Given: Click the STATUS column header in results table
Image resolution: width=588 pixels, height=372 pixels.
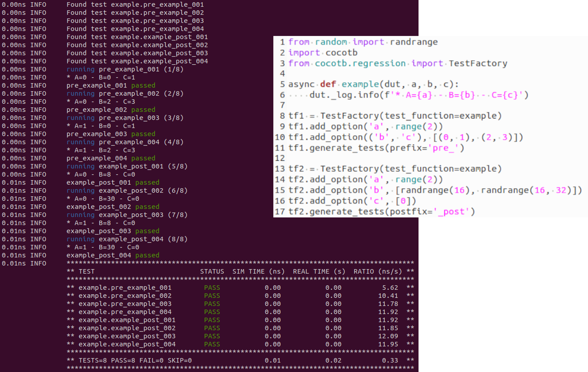Looking at the screenshot, I should [212, 271].
